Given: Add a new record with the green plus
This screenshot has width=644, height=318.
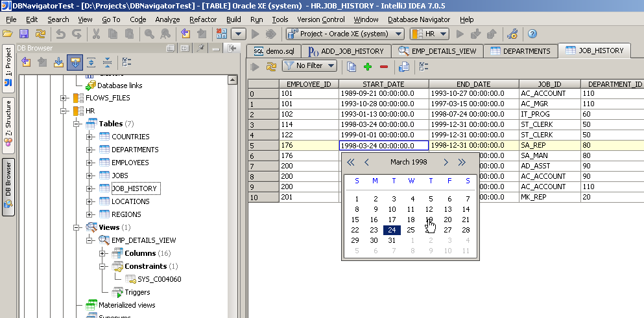Looking at the screenshot, I should coord(368,66).
